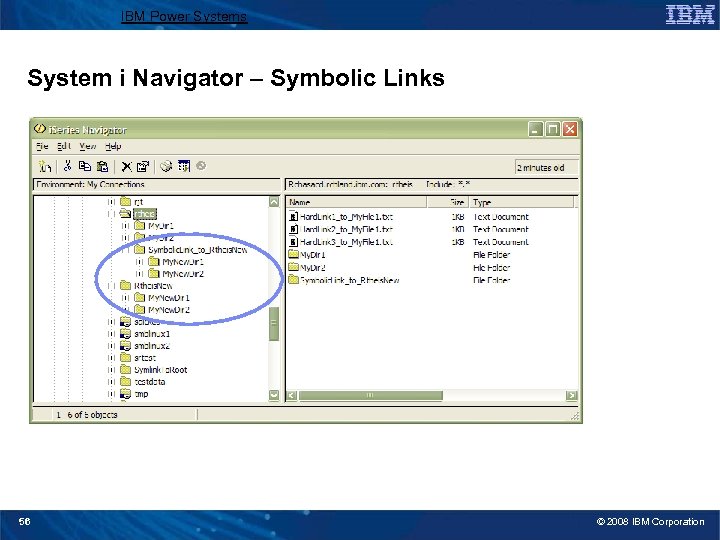Click tree scrollbar up arrow
The image size is (720, 540).
[274, 202]
